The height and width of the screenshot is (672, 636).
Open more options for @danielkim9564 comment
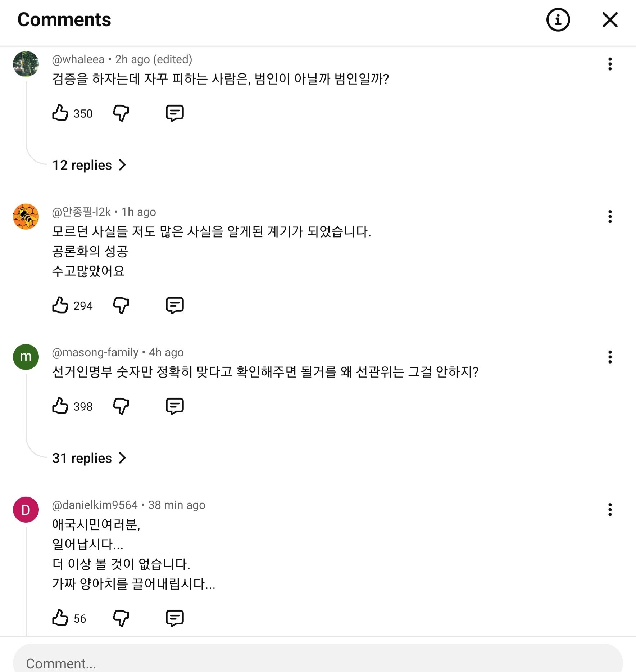[610, 510]
